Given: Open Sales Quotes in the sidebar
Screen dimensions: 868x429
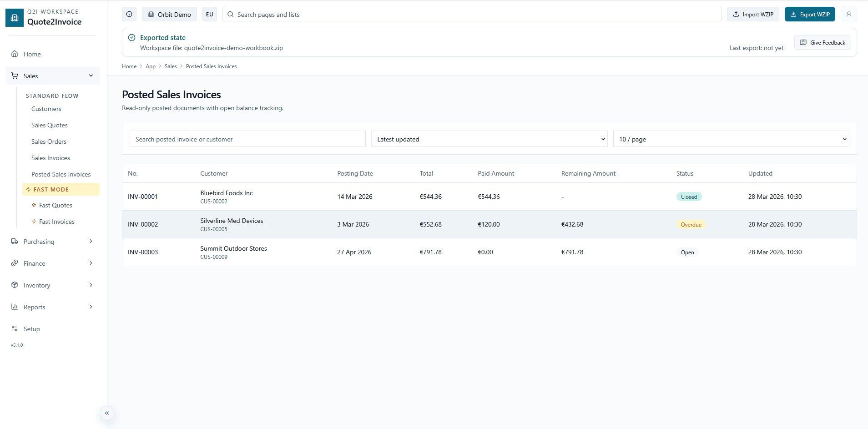Looking at the screenshot, I should pos(50,125).
